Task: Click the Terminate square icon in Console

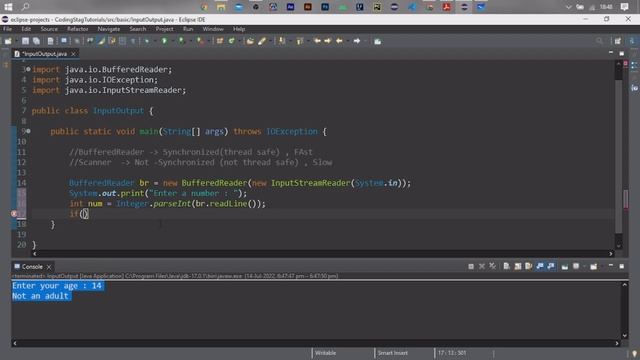Action: tap(471, 266)
